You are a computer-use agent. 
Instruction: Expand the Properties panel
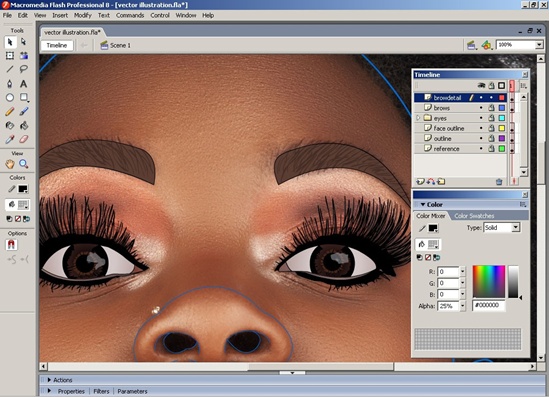coord(49,391)
